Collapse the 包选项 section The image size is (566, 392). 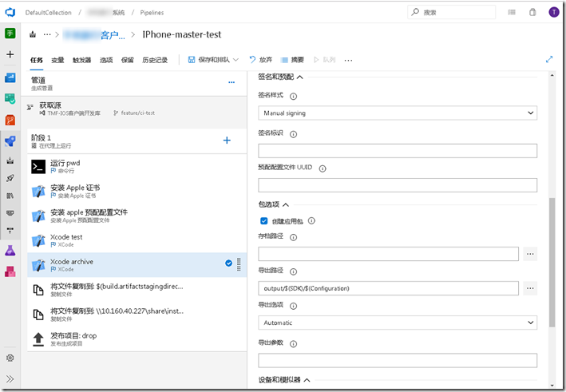(286, 204)
